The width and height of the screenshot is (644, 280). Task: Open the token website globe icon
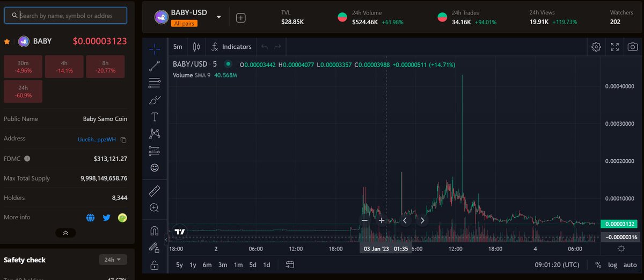(x=91, y=218)
